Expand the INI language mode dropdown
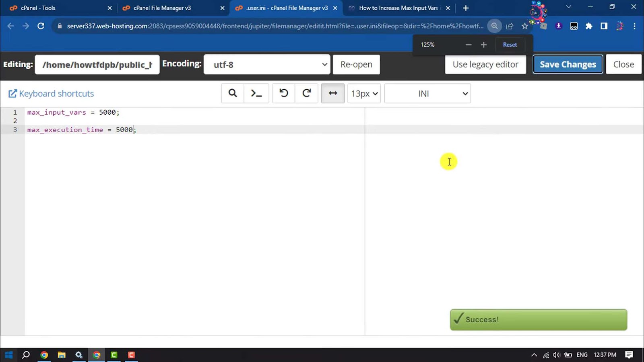Viewport: 644px width, 362px height. point(427,93)
